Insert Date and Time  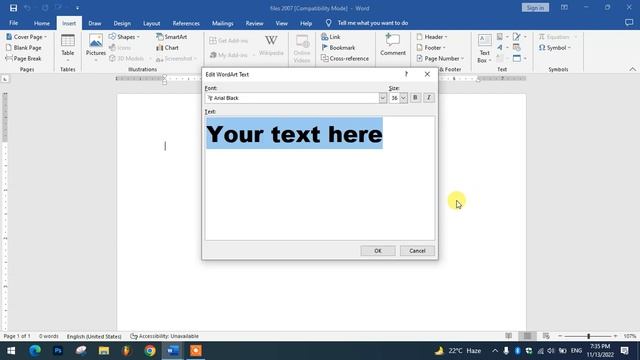[517, 47]
